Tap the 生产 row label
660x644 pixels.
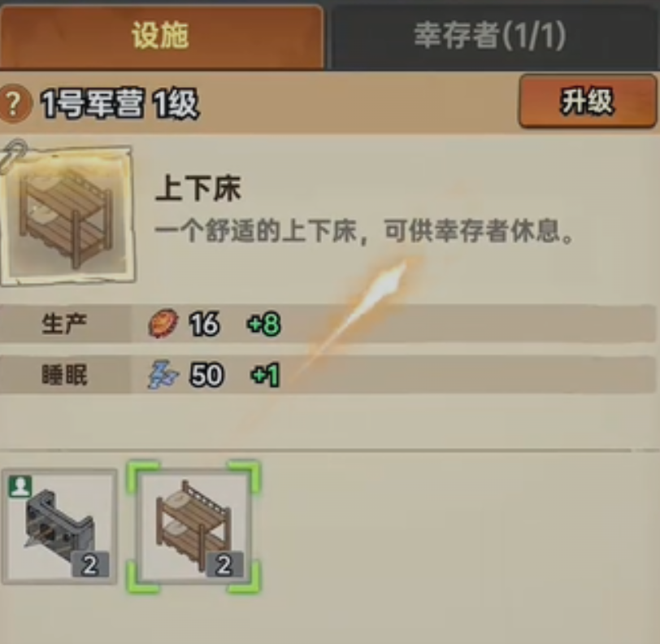click(x=64, y=324)
